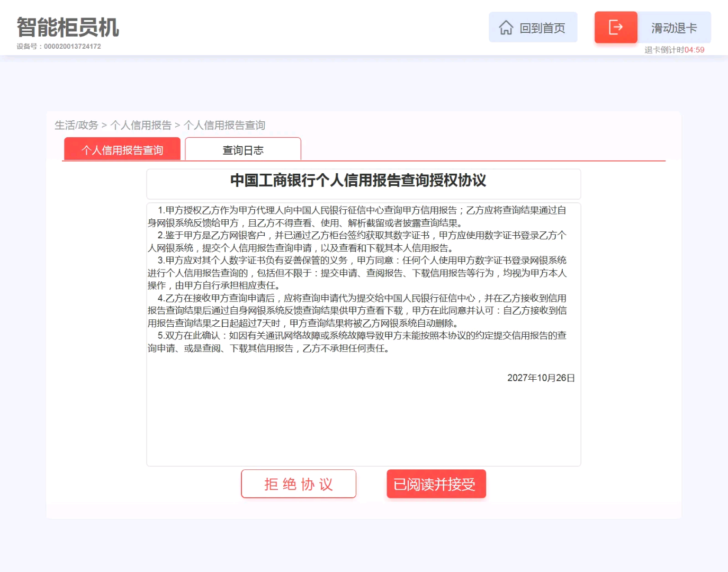Click breadcrumb 个人信用报告
Viewport: 728px width, 572px height.
(x=141, y=125)
